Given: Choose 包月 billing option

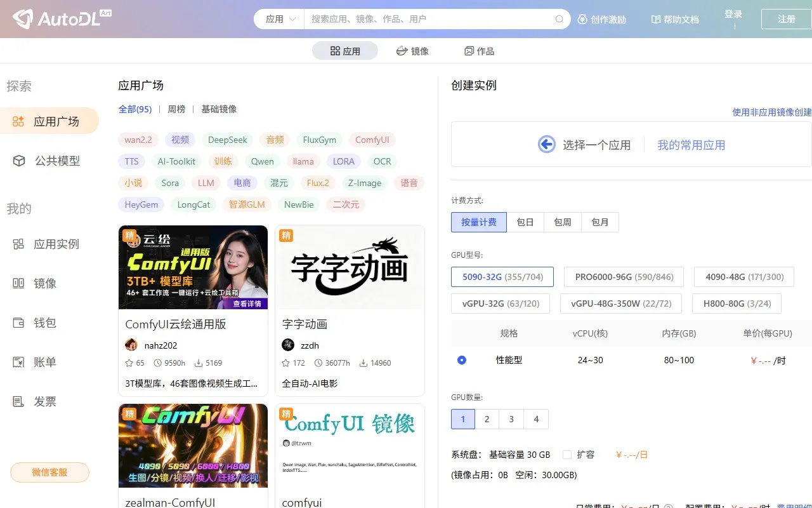Looking at the screenshot, I should pos(599,222).
